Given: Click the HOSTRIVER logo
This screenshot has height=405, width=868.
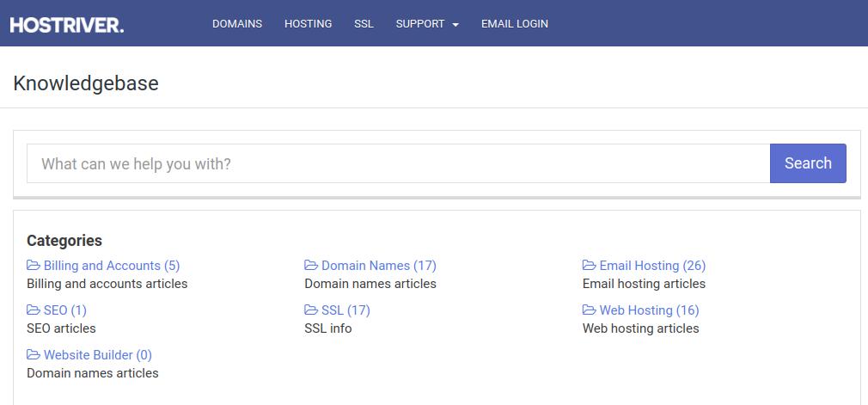Looking at the screenshot, I should coord(67,25).
